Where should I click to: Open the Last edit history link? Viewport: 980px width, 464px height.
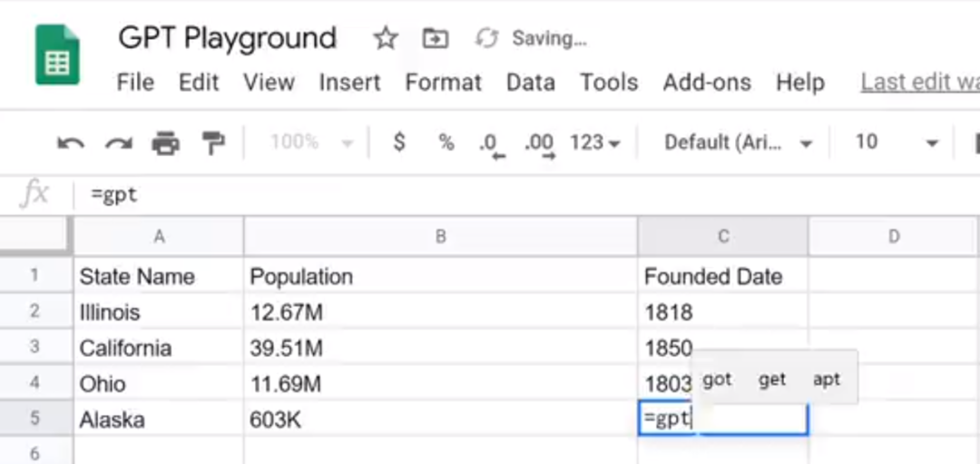point(920,83)
